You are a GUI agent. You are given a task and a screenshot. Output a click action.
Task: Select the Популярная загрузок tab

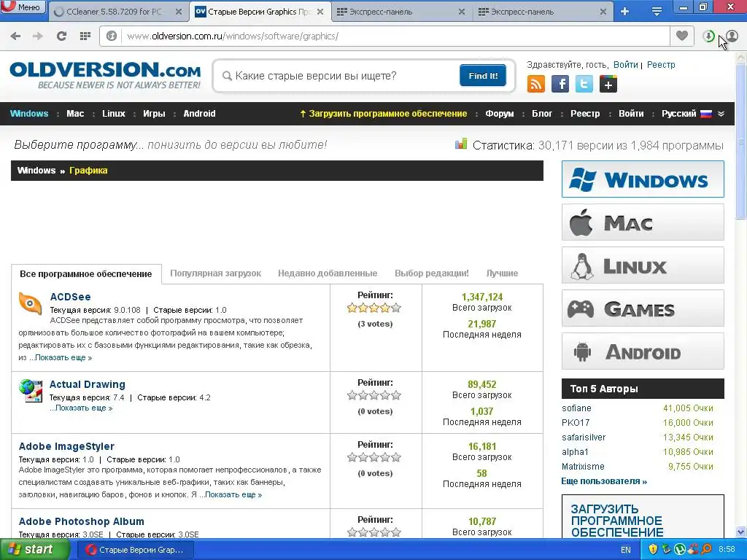(x=215, y=273)
